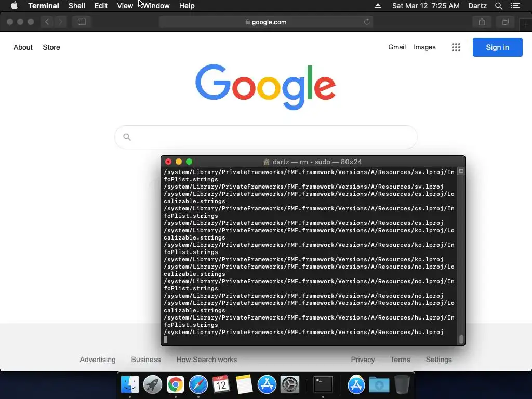Show all tabs in Safari
This screenshot has width=532, height=399.
505,22
